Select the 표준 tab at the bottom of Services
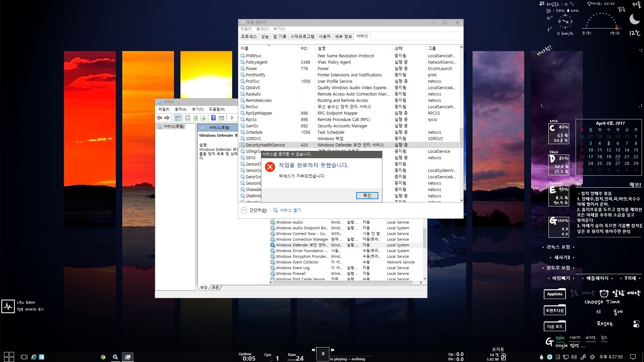644x362 pixels. pos(215,288)
